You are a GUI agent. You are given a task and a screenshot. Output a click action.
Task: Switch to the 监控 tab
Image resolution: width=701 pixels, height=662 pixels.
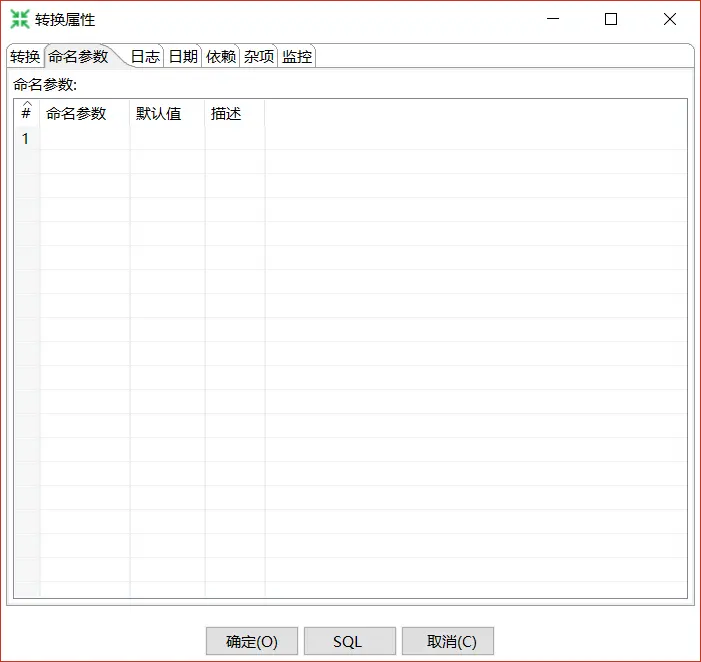pos(297,57)
